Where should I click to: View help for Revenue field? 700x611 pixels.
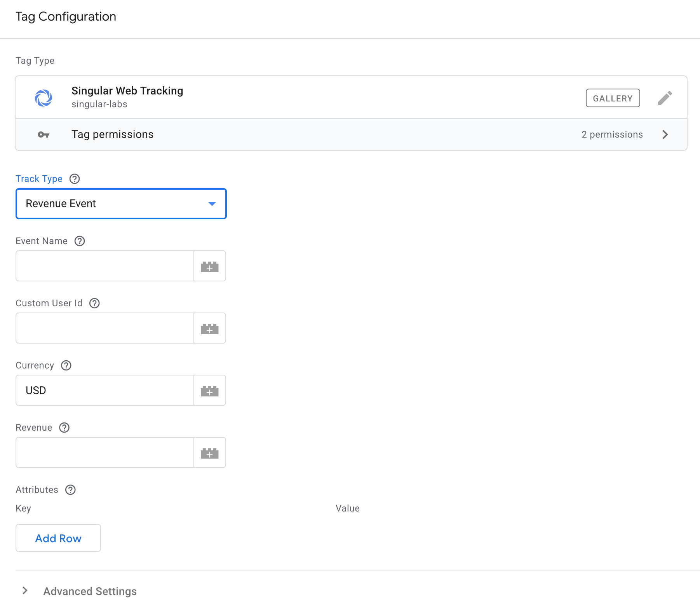click(64, 428)
